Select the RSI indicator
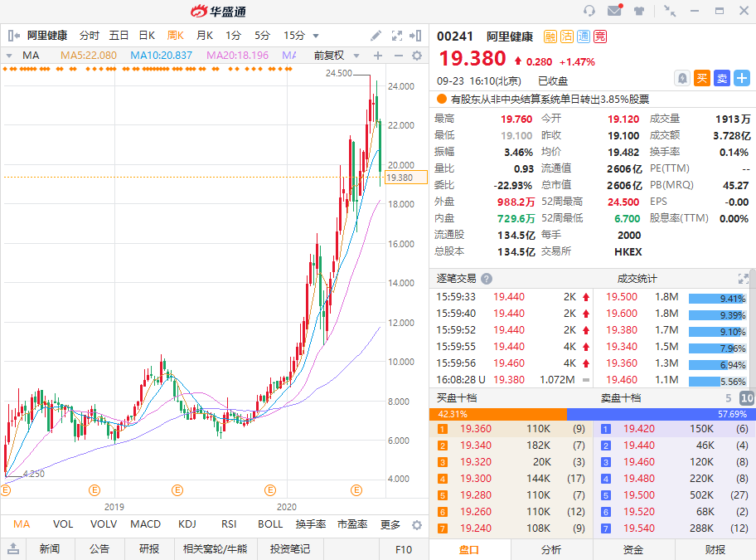 [x=229, y=524]
